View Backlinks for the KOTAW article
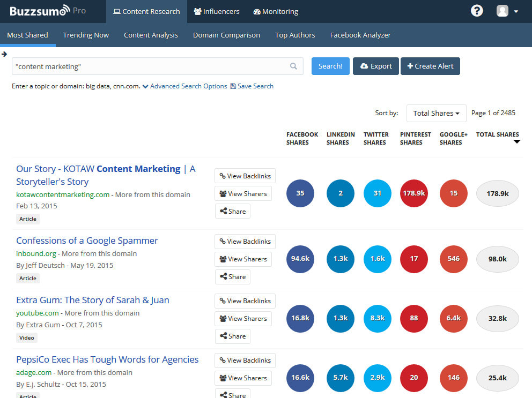This screenshot has height=398, width=532. [245, 176]
